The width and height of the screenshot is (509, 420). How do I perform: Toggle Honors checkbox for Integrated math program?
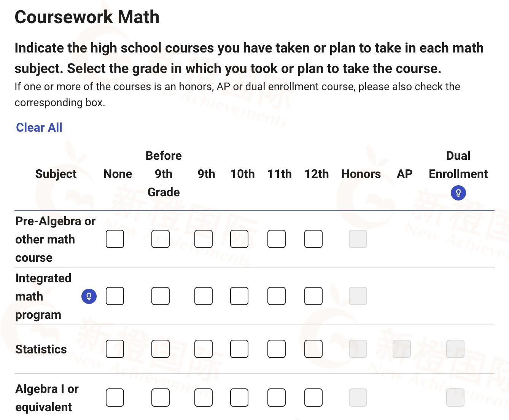coord(358,296)
